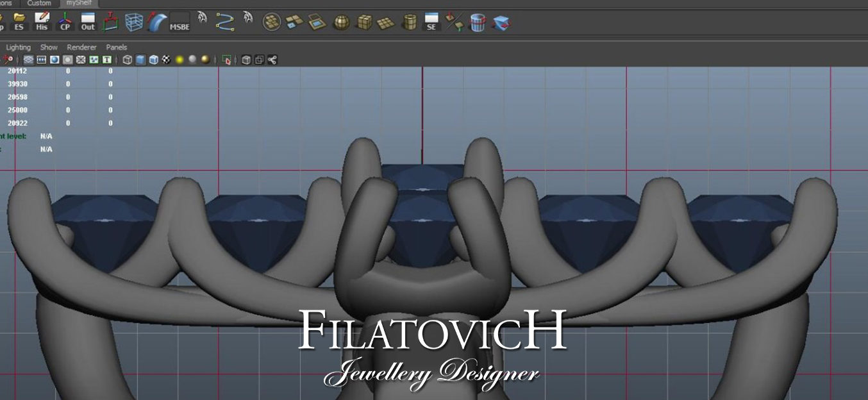Screen dimensions: 868x400
Task: Open the Lighting panel menu
Action: [18, 47]
